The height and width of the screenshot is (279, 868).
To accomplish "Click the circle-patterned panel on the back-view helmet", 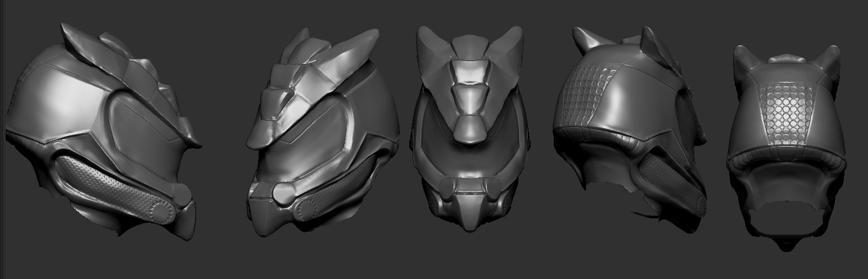I will pos(787,115).
